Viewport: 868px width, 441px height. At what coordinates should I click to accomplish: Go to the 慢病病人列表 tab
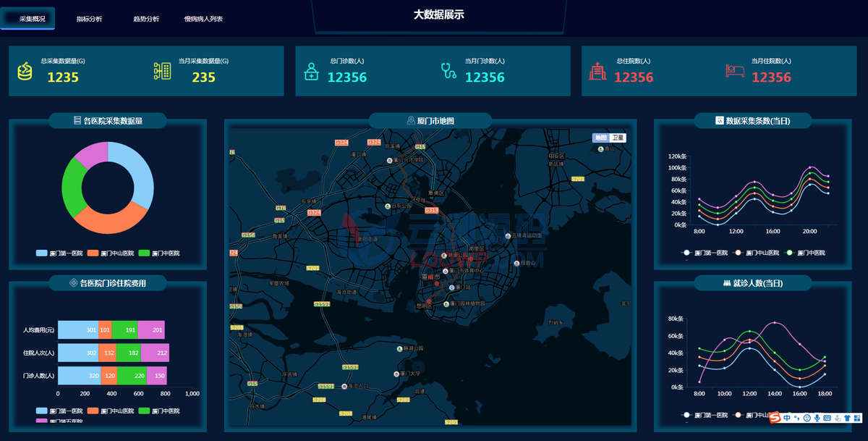click(x=203, y=19)
